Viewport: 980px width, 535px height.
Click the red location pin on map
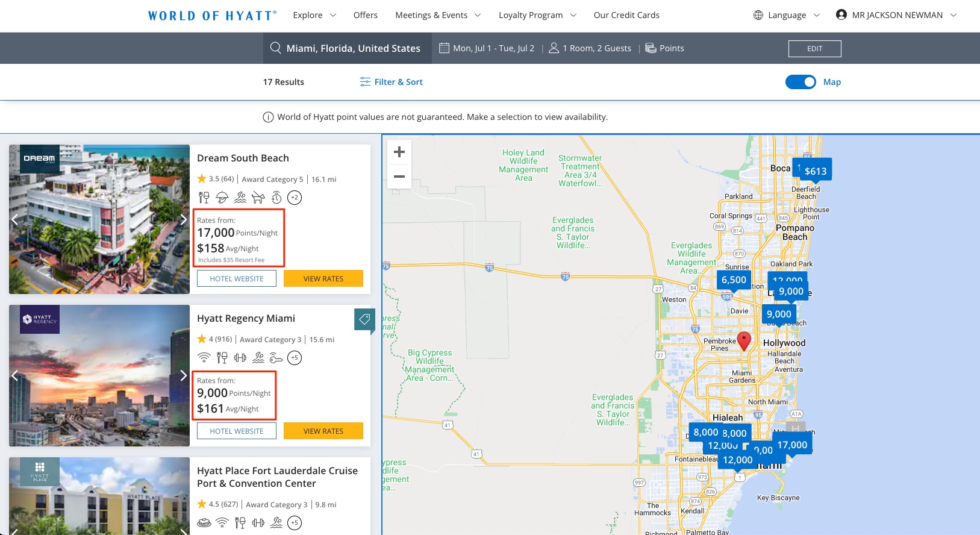tap(744, 341)
